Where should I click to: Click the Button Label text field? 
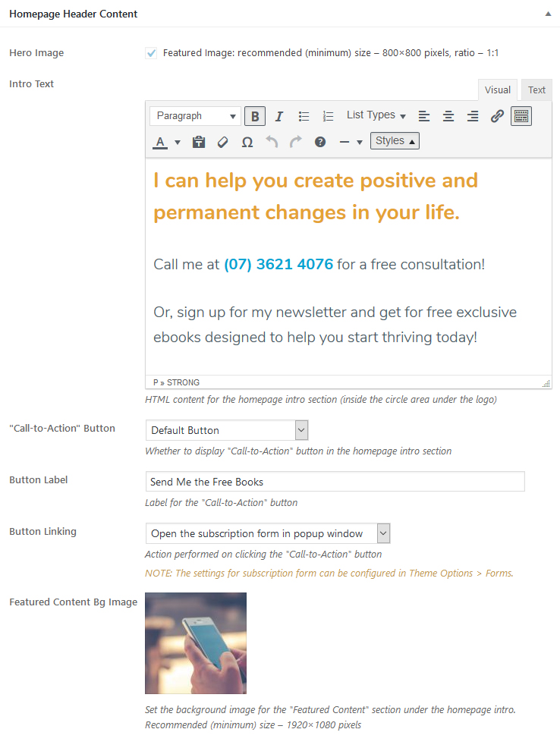click(x=335, y=481)
